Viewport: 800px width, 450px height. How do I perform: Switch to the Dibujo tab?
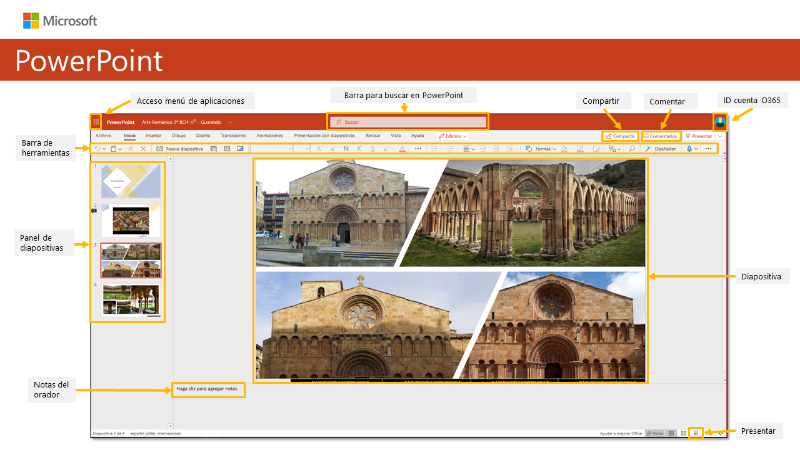click(x=179, y=136)
